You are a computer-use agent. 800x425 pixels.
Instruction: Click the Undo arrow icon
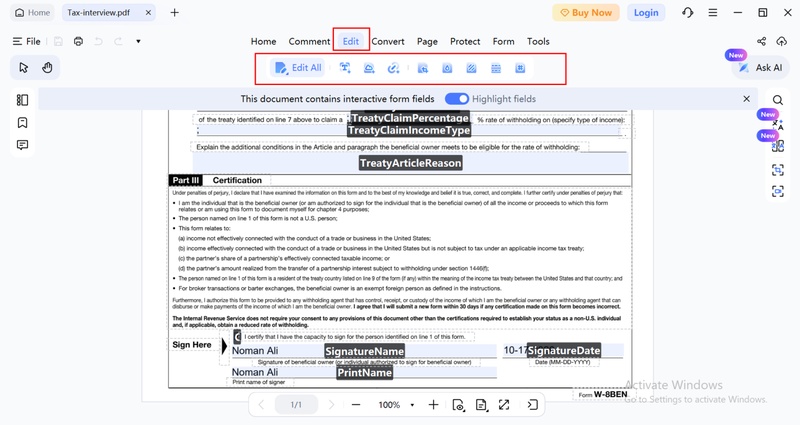(x=98, y=41)
